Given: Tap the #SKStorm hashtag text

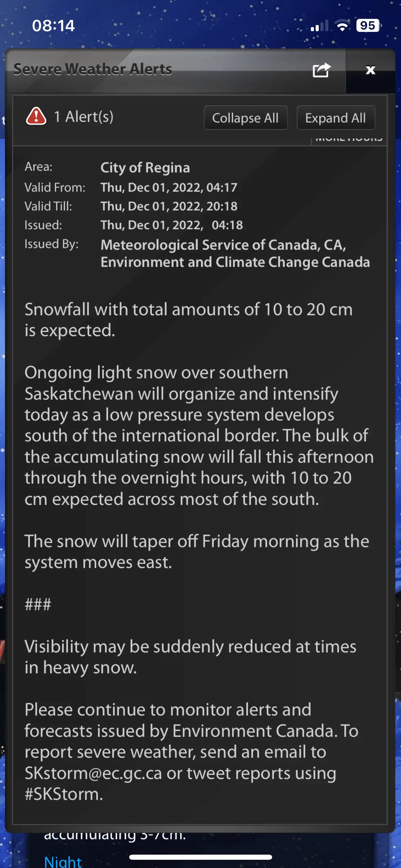Looking at the screenshot, I should [x=63, y=795].
